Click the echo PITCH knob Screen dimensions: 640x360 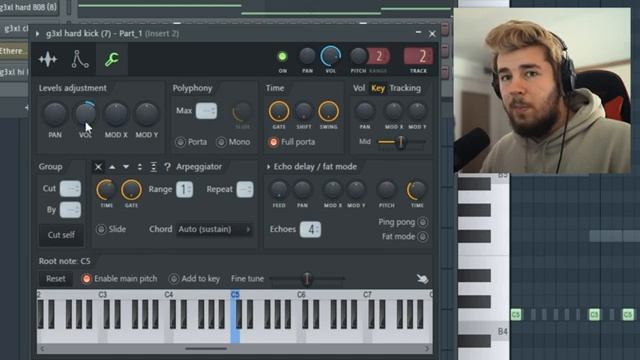coord(386,190)
